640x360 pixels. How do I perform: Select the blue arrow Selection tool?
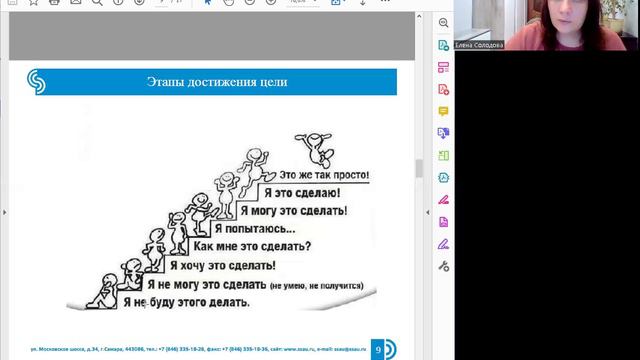click(x=208, y=2)
